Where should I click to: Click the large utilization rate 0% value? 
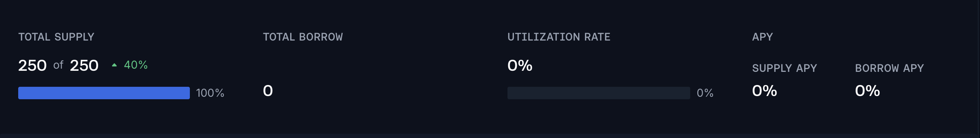[520, 65]
